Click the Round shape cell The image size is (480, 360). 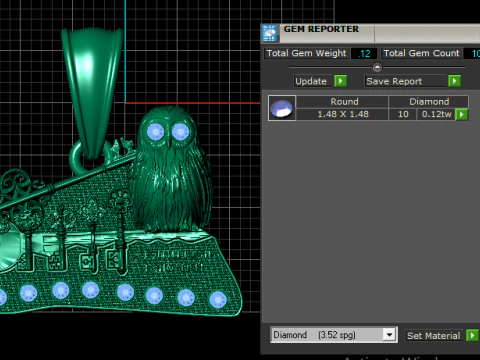click(342, 102)
